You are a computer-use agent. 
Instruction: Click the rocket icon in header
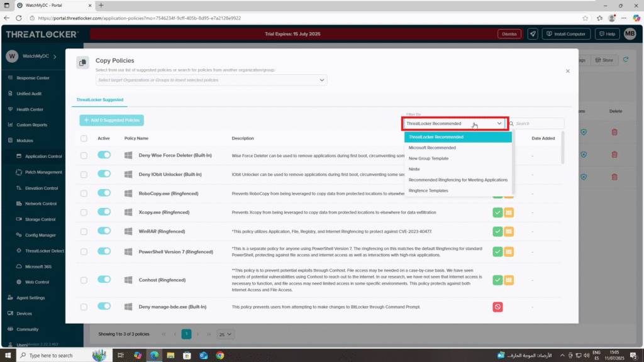click(x=533, y=34)
